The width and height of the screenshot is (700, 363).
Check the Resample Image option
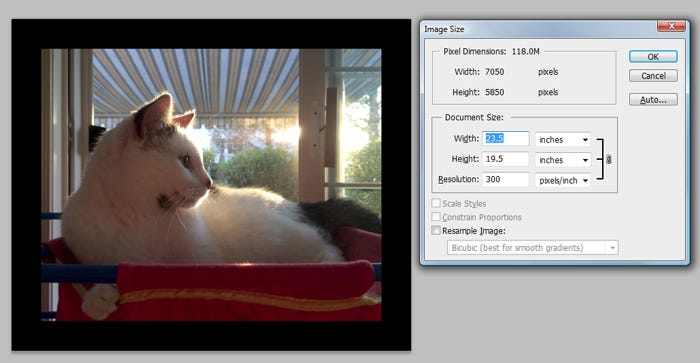(436, 230)
